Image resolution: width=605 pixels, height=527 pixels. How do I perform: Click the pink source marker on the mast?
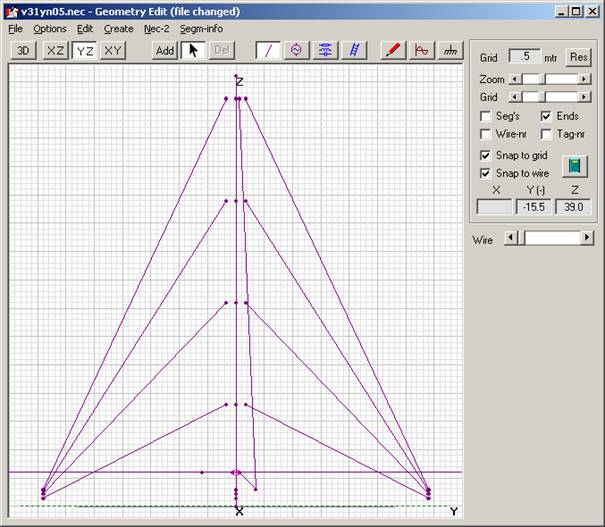coord(236,472)
